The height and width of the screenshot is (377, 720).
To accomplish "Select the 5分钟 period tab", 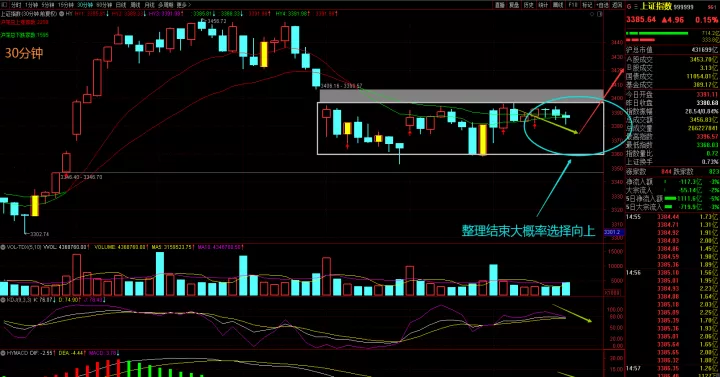I will [x=47, y=5].
